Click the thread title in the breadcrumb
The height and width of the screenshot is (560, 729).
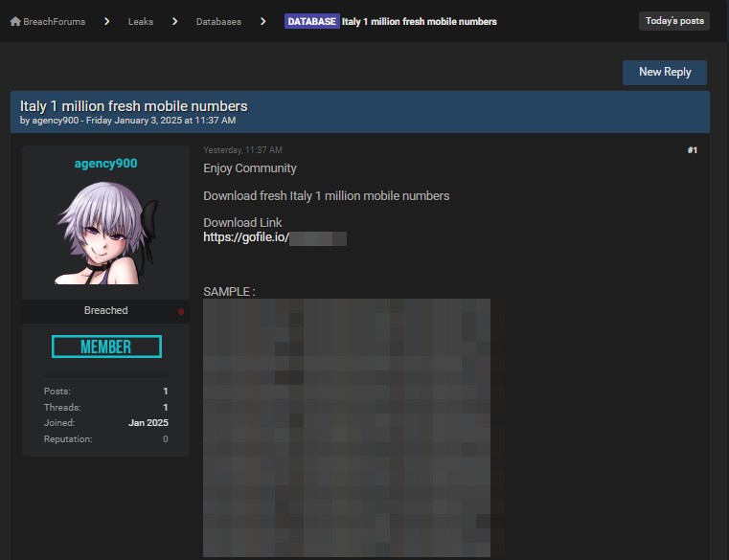419,21
